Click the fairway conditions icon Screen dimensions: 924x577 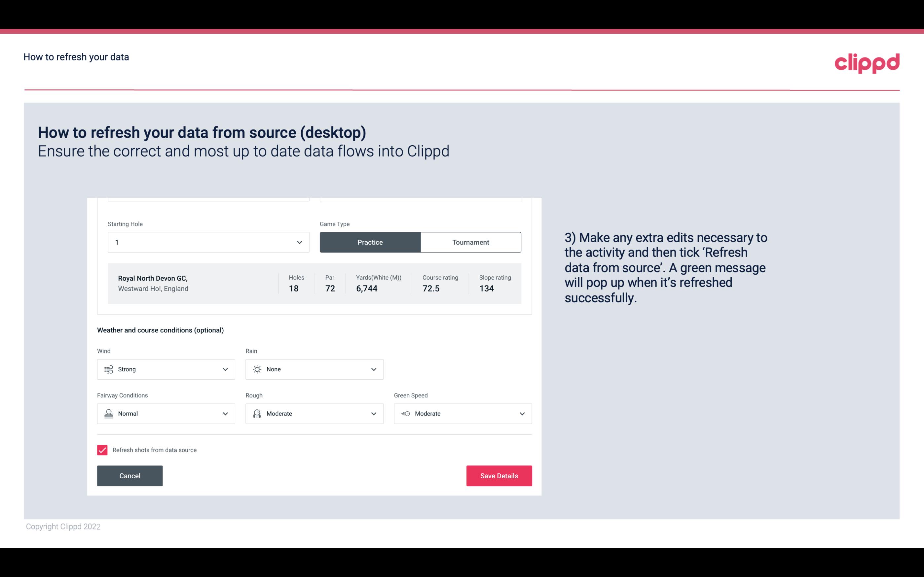(x=108, y=414)
